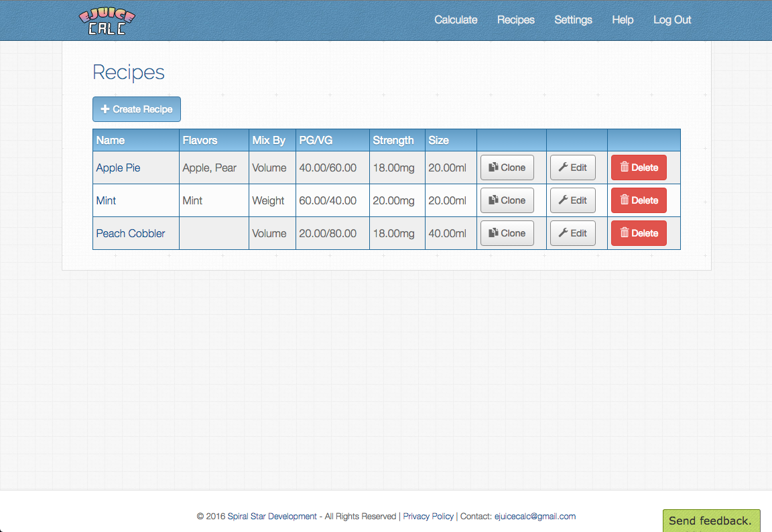The width and height of the screenshot is (772, 532).
Task: Click the Create Recipe button
Action: 137,109
